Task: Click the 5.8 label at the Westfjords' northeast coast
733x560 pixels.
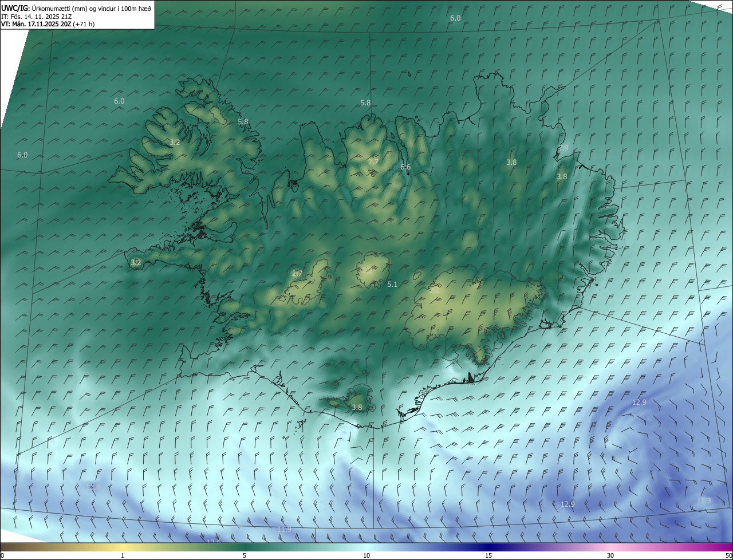Action: pos(243,121)
